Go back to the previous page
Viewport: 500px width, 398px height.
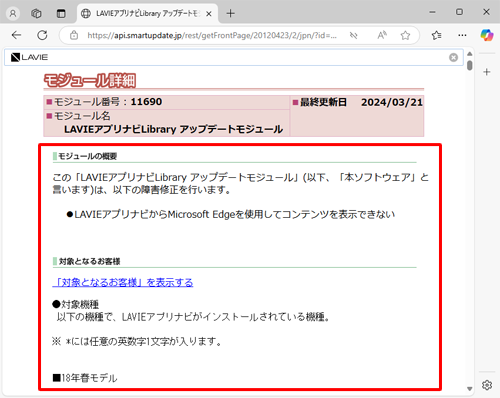[x=16, y=35]
